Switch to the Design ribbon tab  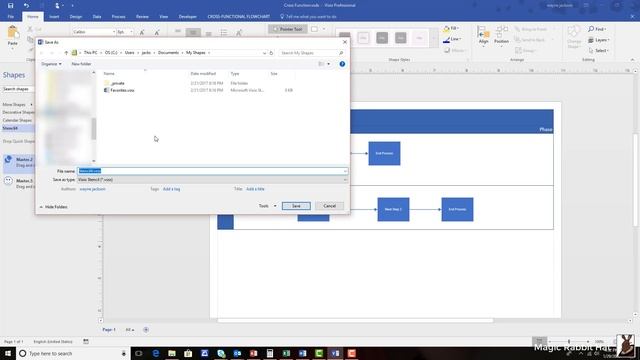pos(76,17)
